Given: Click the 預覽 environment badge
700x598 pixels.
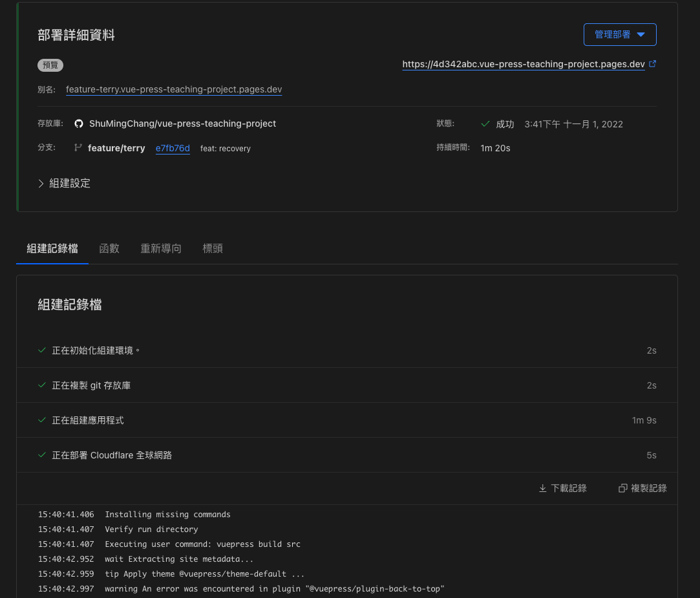Looking at the screenshot, I should coord(50,65).
